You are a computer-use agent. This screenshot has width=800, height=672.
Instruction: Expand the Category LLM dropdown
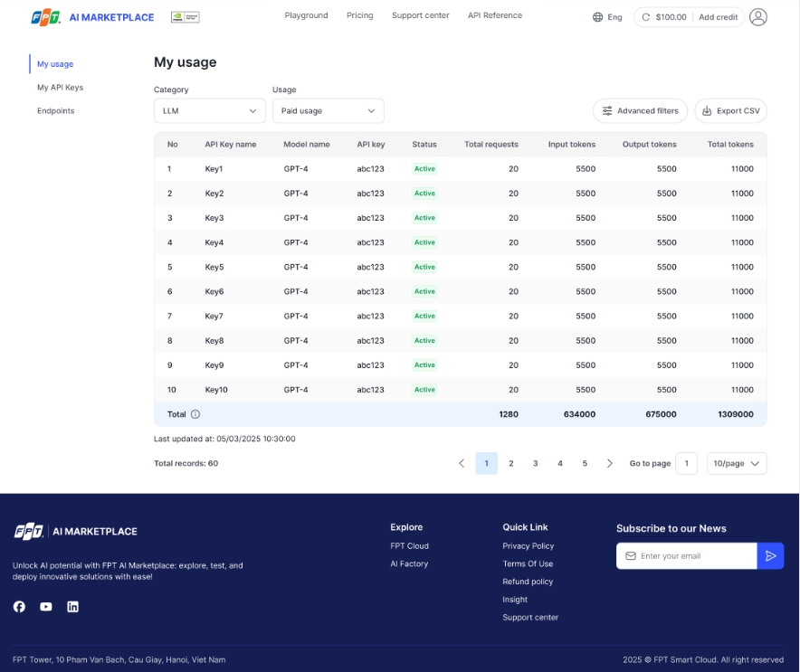210,110
